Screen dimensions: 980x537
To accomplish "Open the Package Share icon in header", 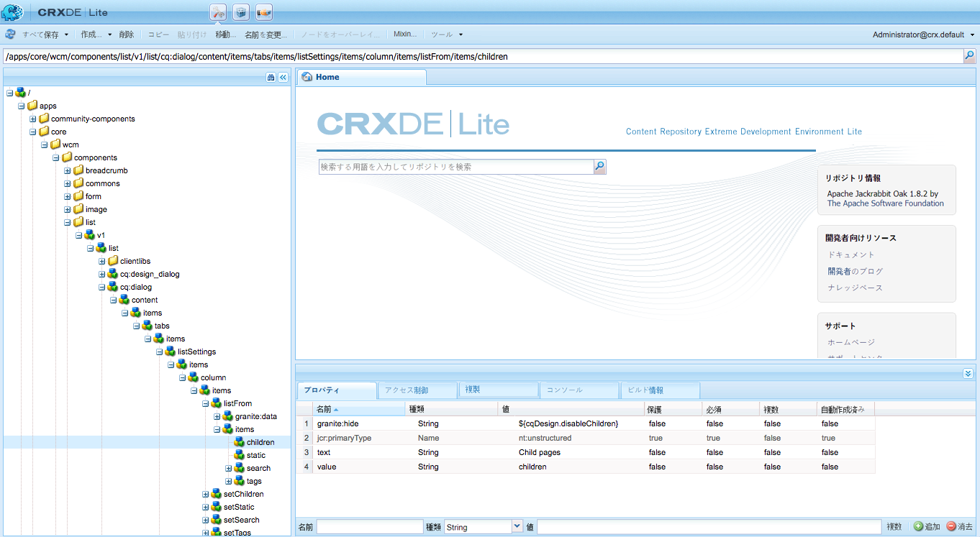I will pos(264,12).
